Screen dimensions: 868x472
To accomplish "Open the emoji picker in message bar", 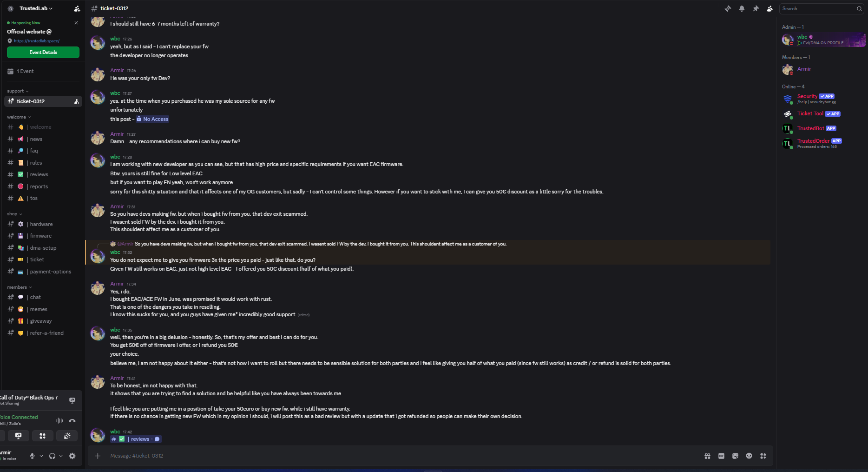I will (749, 456).
